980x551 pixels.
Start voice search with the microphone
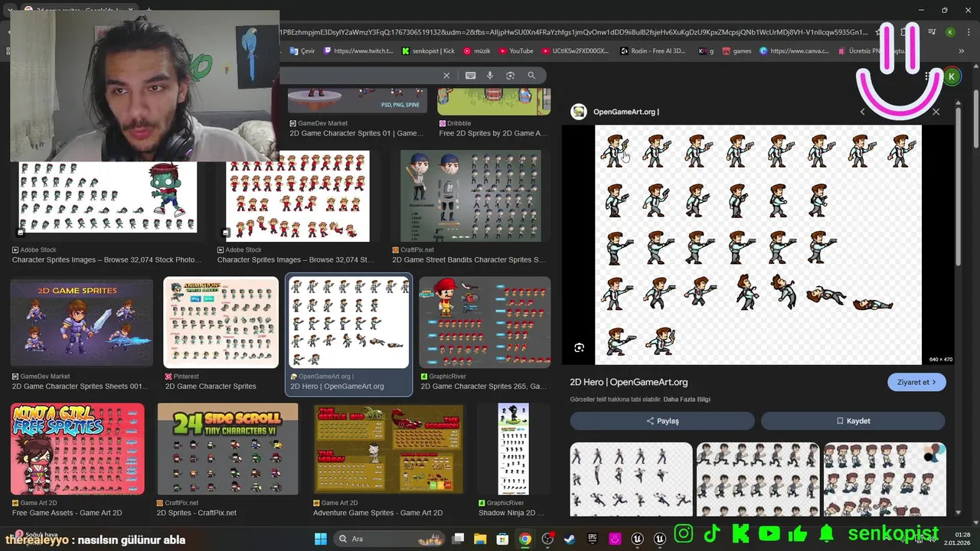click(490, 75)
